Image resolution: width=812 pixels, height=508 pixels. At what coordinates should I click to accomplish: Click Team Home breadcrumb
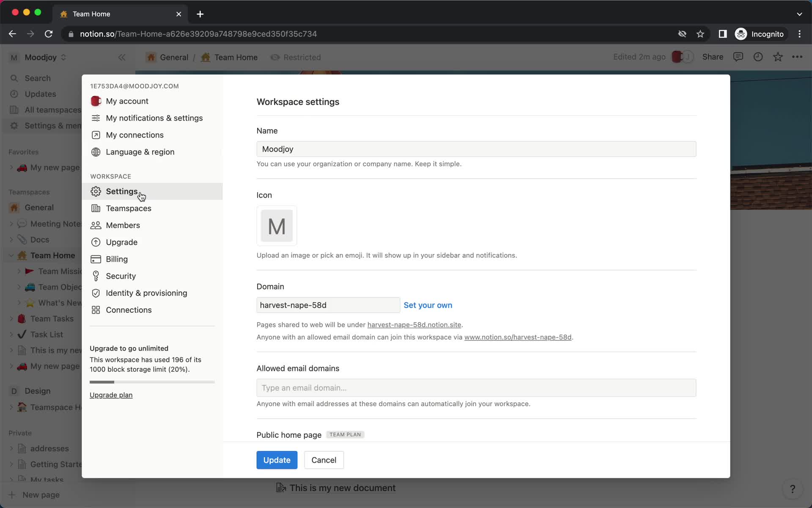(229, 57)
